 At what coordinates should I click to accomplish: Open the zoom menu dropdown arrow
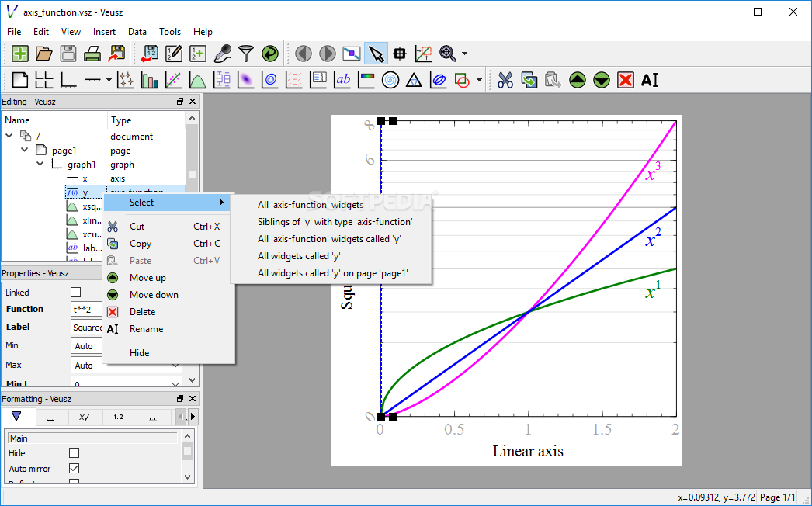tap(464, 54)
